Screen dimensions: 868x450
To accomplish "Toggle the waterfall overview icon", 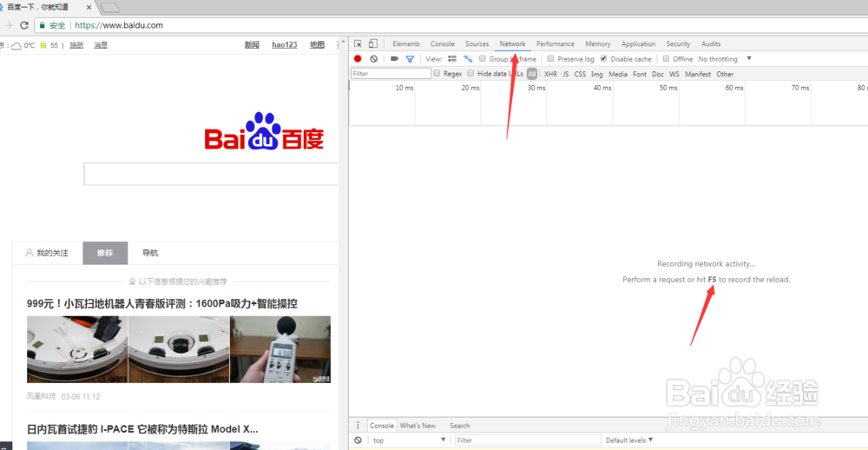I will pos(468,59).
